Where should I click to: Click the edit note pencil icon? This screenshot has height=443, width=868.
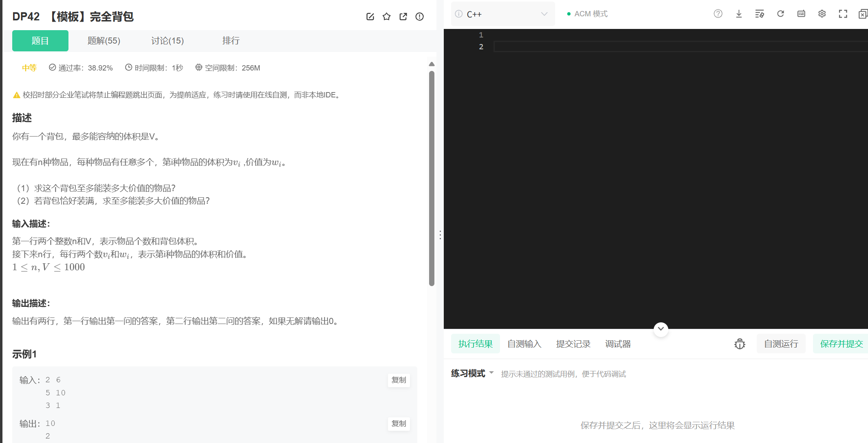pos(370,17)
